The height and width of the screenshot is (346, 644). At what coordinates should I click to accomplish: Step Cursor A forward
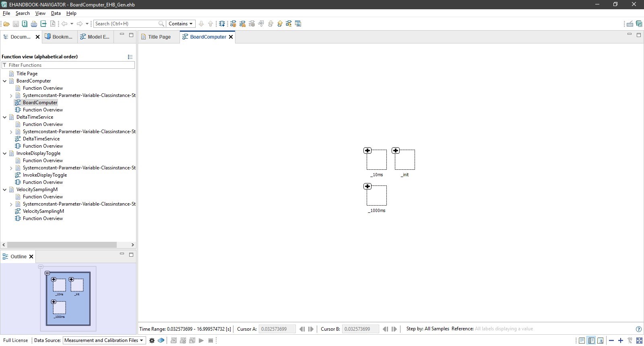point(311,329)
